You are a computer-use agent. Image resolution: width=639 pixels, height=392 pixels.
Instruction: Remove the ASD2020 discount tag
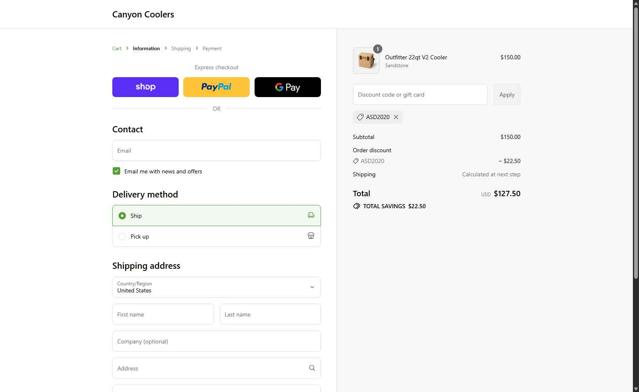click(396, 117)
